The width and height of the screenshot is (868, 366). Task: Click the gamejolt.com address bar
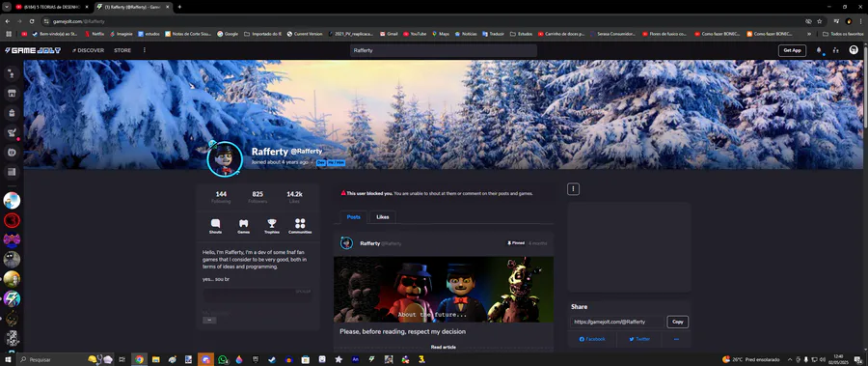pos(420,21)
